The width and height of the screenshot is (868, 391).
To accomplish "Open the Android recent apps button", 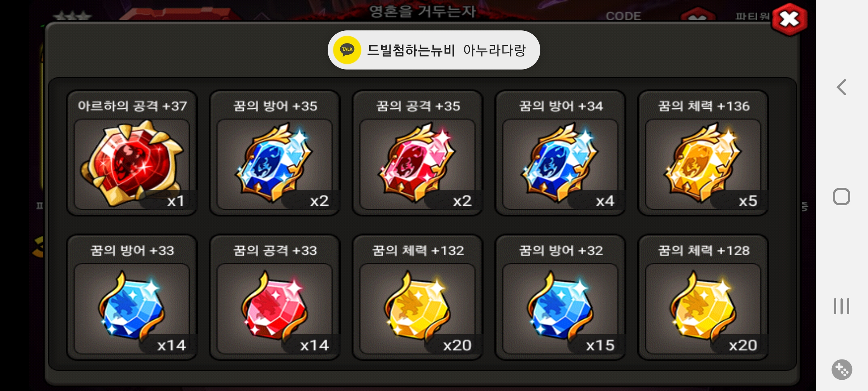I will coord(842,306).
